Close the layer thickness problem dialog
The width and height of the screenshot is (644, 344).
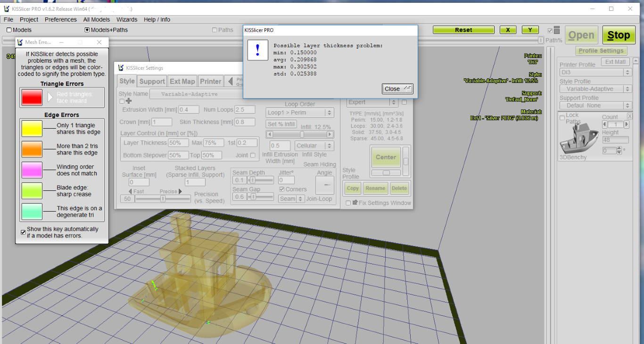point(397,89)
